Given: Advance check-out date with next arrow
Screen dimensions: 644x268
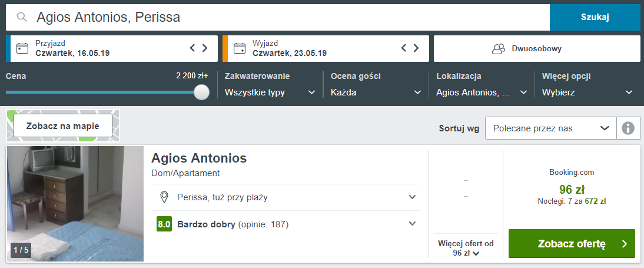Looking at the screenshot, I should tap(417, 48).
